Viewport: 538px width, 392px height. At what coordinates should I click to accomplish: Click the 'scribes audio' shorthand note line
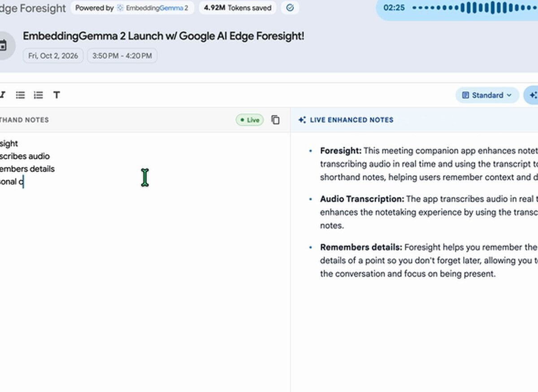point(25,156)
